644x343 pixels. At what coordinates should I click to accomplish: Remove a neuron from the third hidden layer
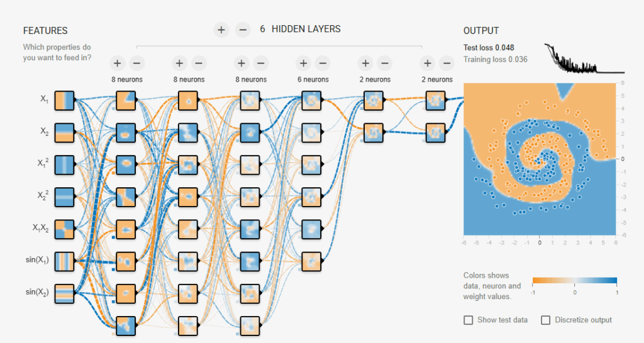[x=261, y=63]
